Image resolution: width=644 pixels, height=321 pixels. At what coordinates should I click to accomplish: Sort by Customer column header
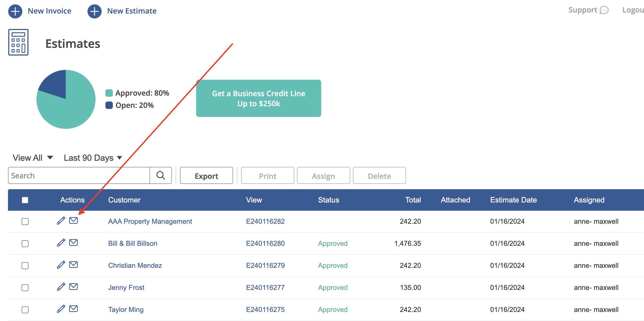pyautogui.click(x=124, y=200)
